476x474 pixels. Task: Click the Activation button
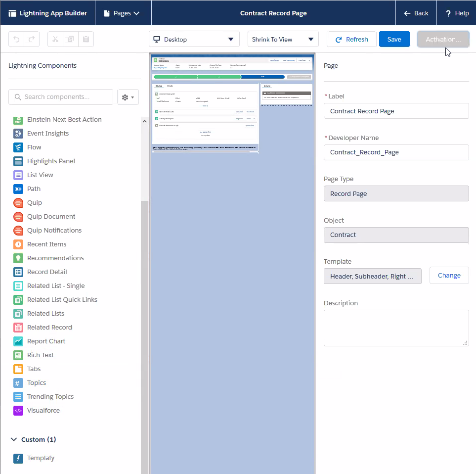(443, 39)
